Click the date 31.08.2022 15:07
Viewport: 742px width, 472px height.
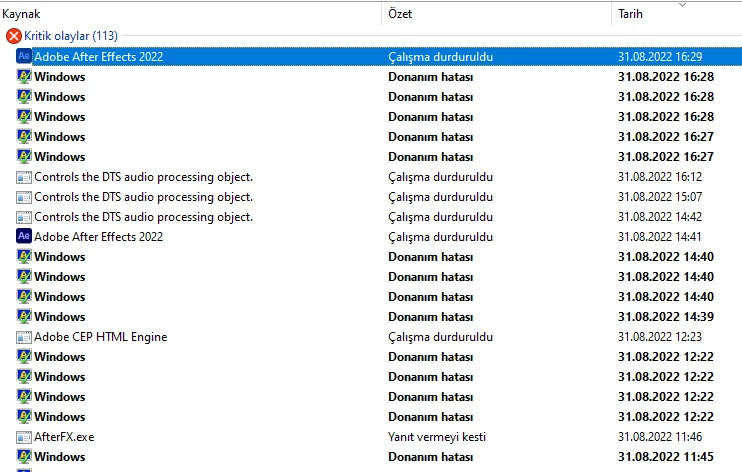pos(660,196)
